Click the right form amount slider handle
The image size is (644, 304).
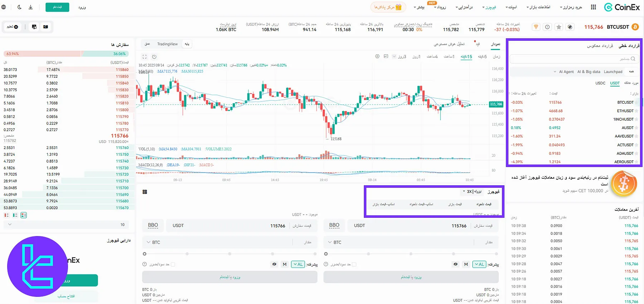pyautogui.click(x=326, y=254)
